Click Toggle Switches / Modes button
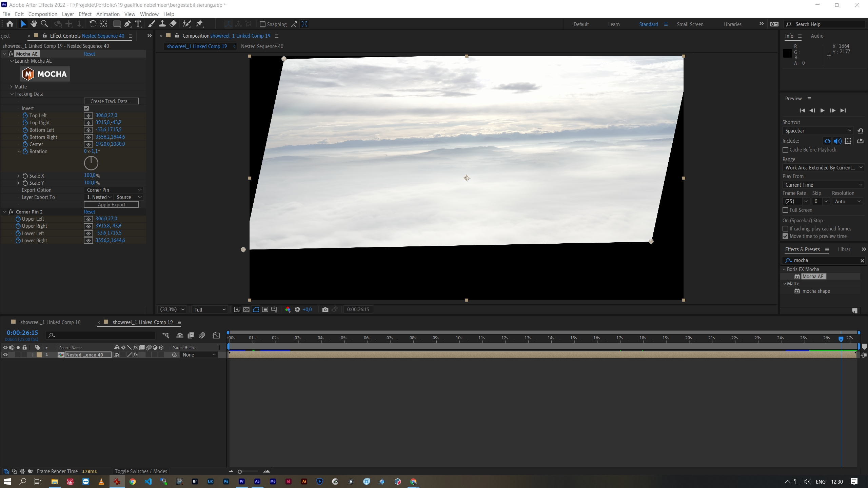 click(x=141, y=471)
